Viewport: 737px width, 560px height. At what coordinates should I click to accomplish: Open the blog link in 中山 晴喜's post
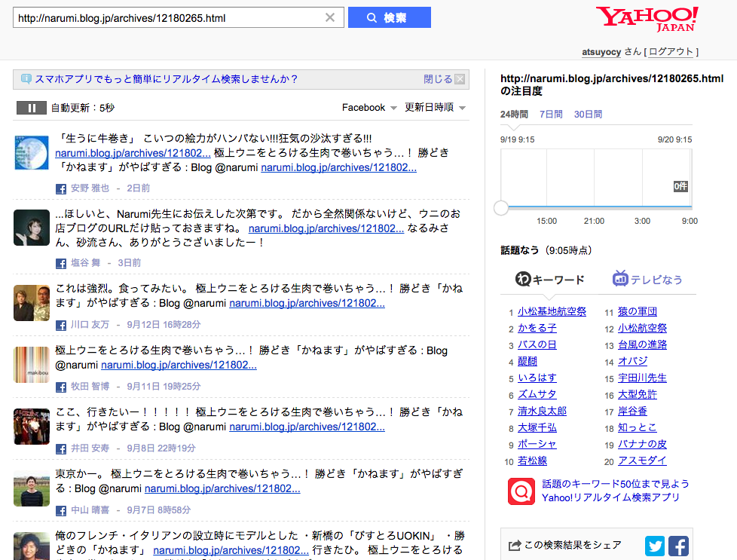[222, 488]
